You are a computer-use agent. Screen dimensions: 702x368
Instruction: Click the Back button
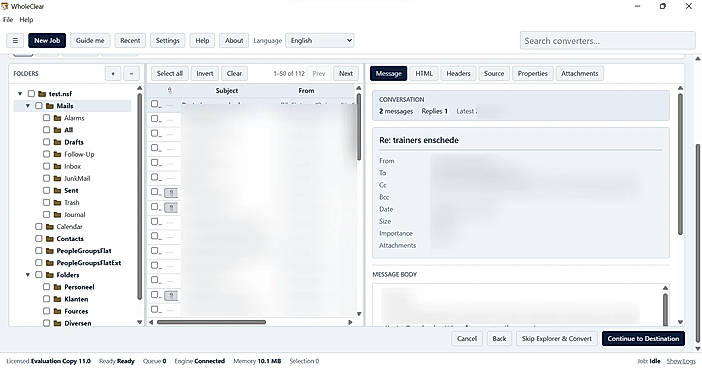[499, 338]
